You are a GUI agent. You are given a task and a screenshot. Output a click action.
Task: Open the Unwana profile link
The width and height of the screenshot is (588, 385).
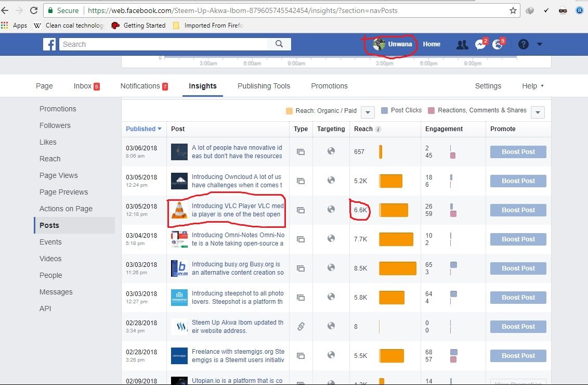393,44
